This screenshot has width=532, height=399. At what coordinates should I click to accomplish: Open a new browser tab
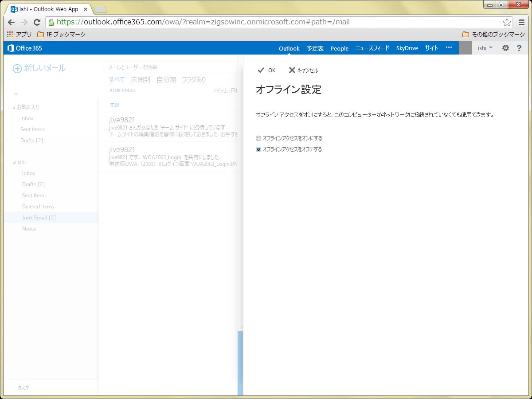click(100, 9)
